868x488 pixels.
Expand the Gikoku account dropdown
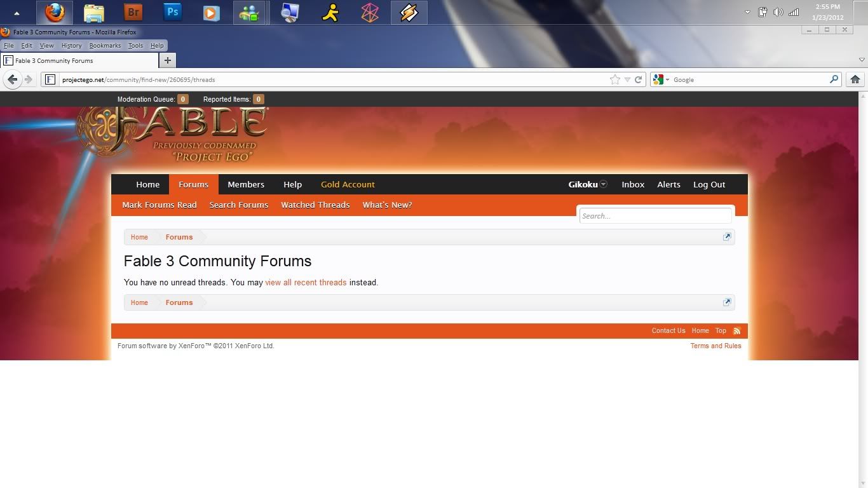point(604,184)
